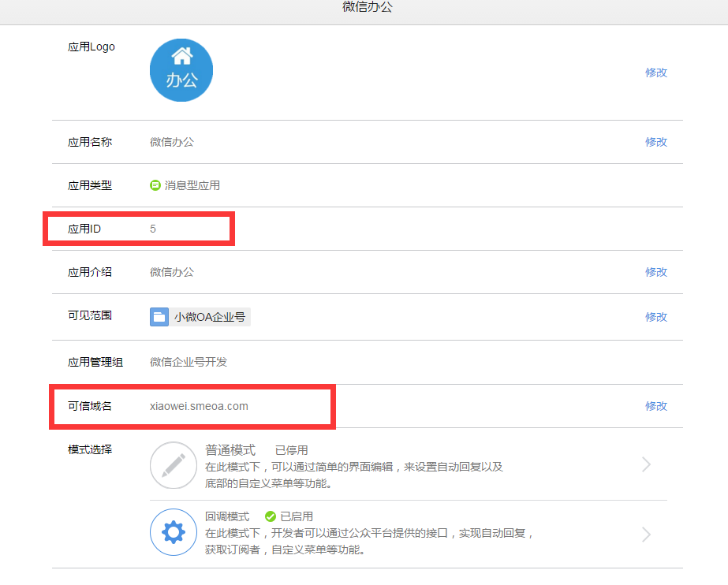Click the xiaowei.smeoa.com domain text
The width and height of the screenshot is (728, 585).
tap(199, 406)
